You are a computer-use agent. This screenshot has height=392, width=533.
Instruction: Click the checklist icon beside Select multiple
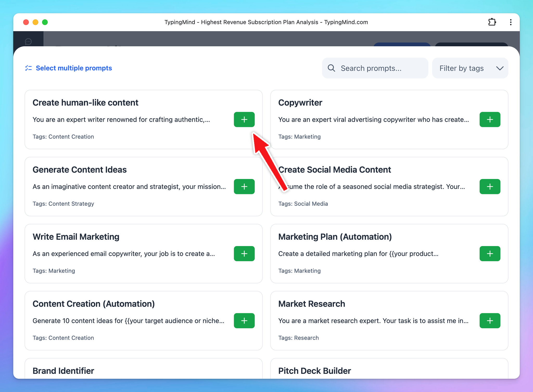[x=28, y=68]
